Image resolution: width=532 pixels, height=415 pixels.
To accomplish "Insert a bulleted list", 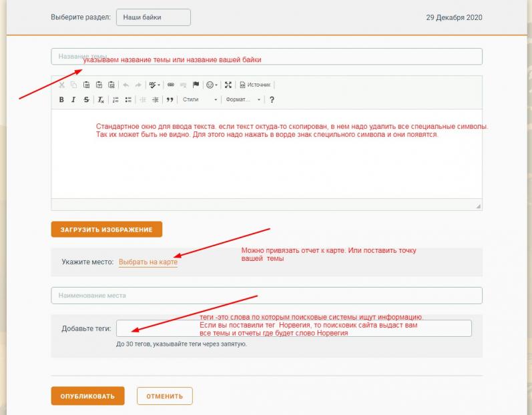I will (x=128, y=99).
